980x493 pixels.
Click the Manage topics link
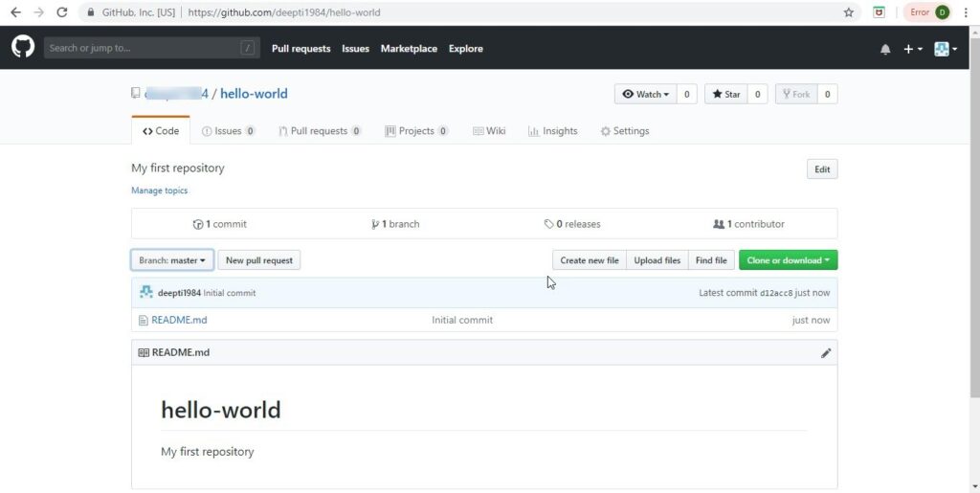click(x=160, y=190)
